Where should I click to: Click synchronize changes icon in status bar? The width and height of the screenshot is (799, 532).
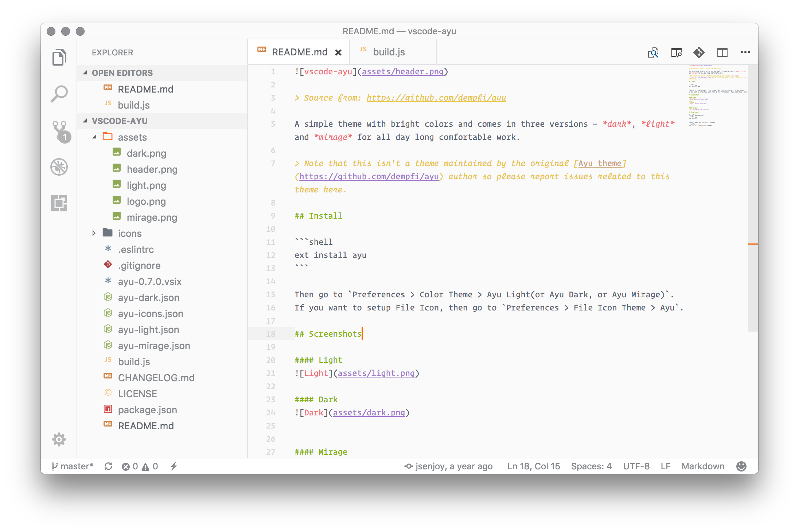click(x=108, y=466)
